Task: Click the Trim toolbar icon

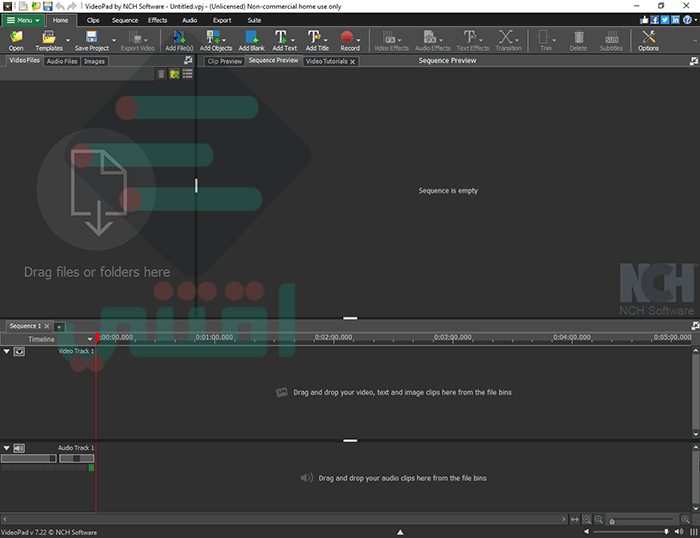Action: [x=543, y=37]
